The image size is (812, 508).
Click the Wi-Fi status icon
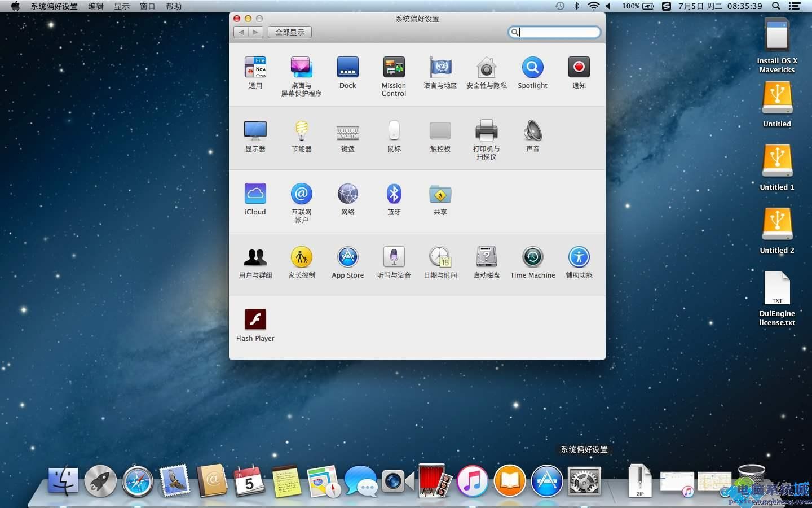pyautogui.click(x=593, y=6)
